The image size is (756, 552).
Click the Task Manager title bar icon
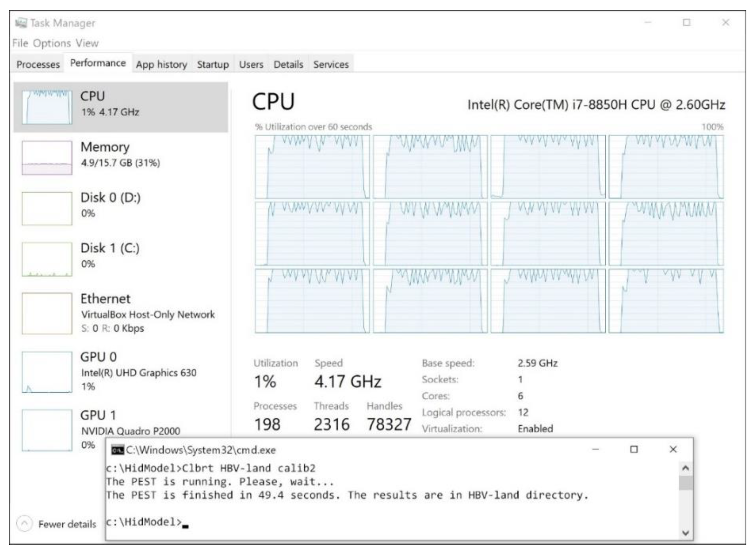[x=22, y=23]
